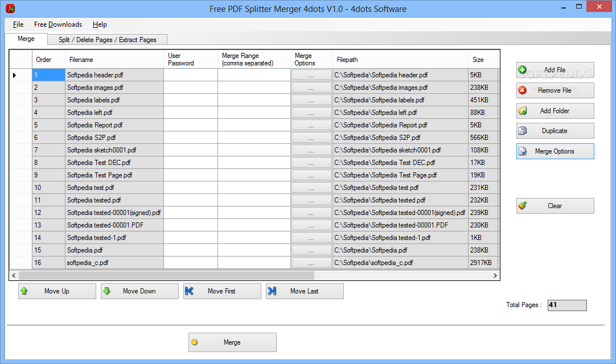Select filename Softpedia.pdf in row 15

[x=114, y=250]
